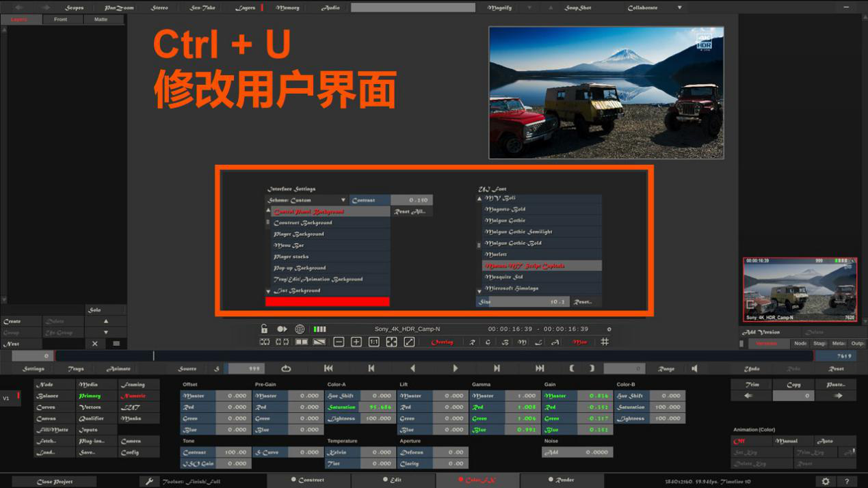The height and width of the screenshot is (488, 868).
Task: Set animation mode to Manual
Action: (787, 442)
